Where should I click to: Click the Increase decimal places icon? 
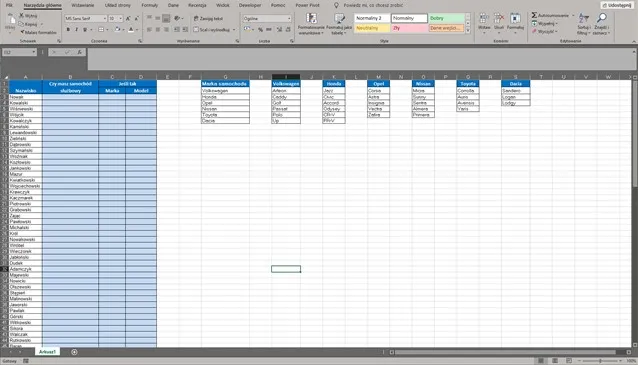(x=279, y=30)
